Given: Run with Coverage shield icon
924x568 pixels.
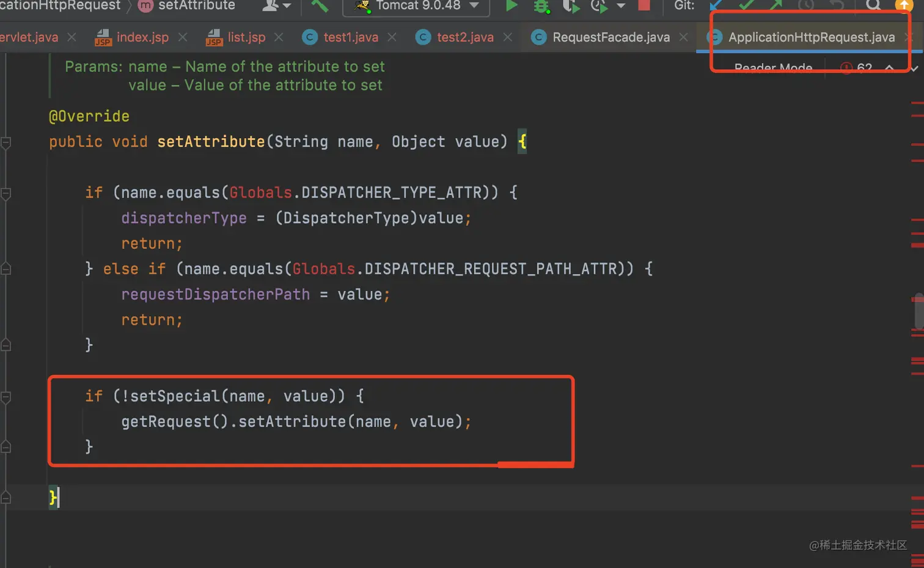Looking at the screenshot, I should (570, 6).
